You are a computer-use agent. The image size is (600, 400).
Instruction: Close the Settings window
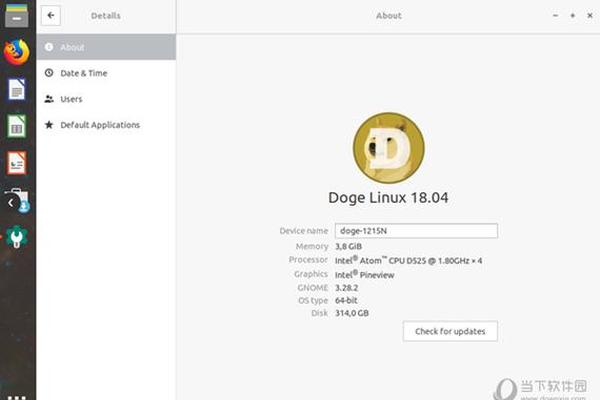[590, 16]
